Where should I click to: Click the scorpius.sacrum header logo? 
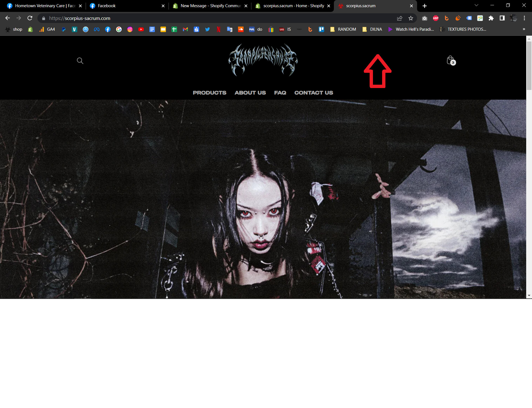[263, 60]
